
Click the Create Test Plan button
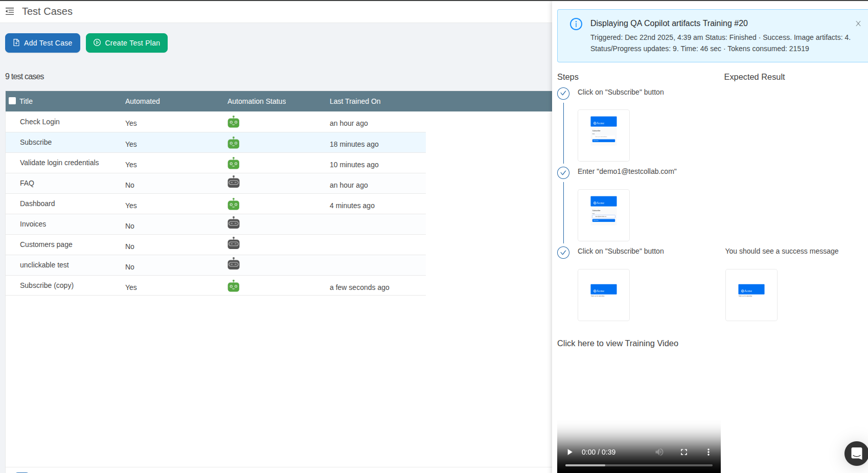(x=127, y=43)
